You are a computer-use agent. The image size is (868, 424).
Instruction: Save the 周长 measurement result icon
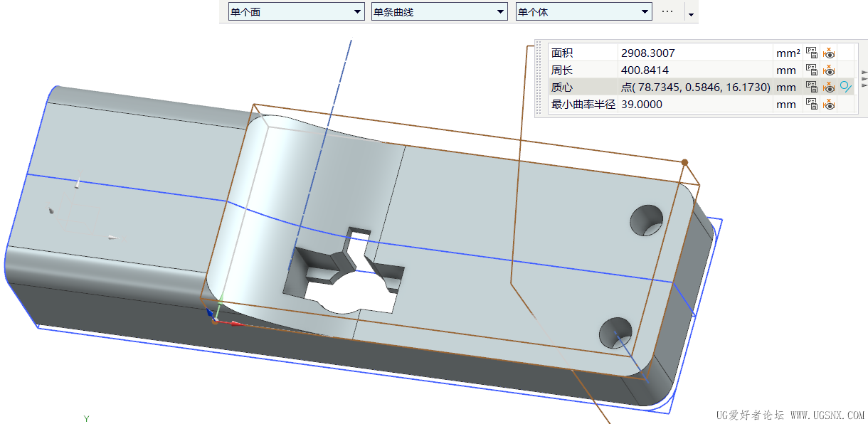tap(811, 70)
